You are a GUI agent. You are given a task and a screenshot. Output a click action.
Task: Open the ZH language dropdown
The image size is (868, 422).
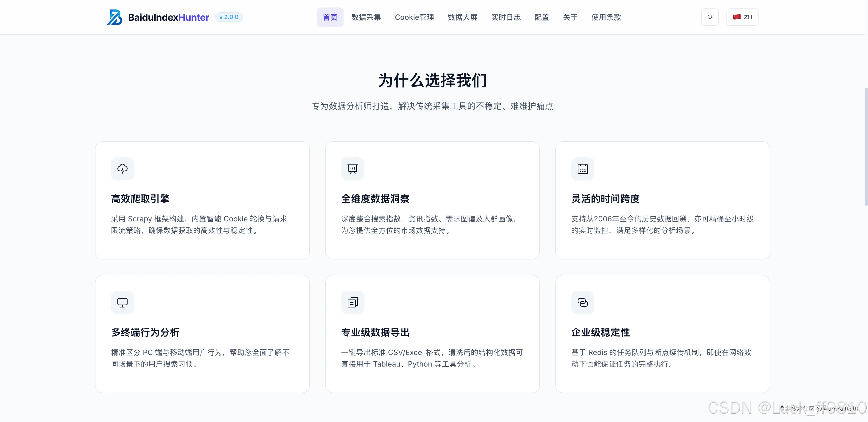coord(742,17)
